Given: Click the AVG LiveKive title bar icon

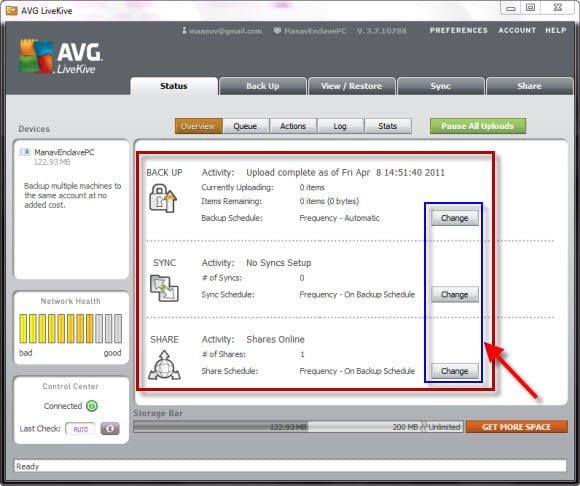Looking at the screenshot, I should [x=11, y=10].
